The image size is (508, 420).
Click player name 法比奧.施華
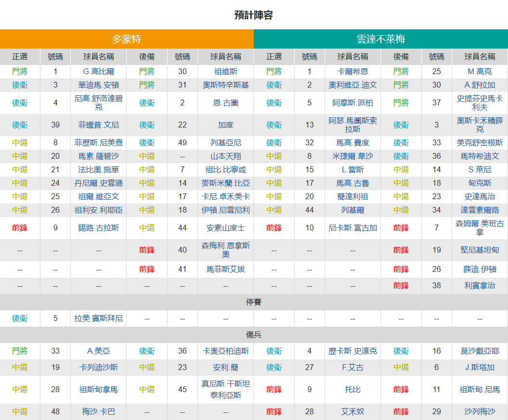(x=99, y=169)
